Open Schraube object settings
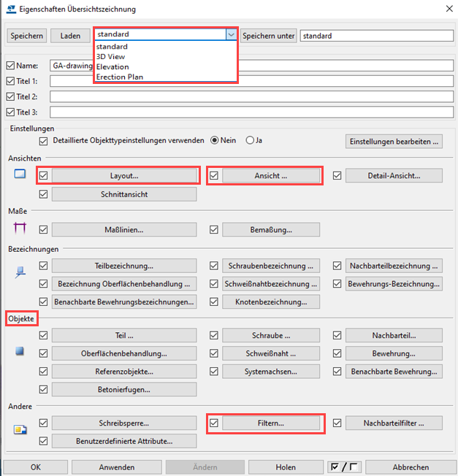The height and width of the screenshot is (476, 458). [271, 335]
